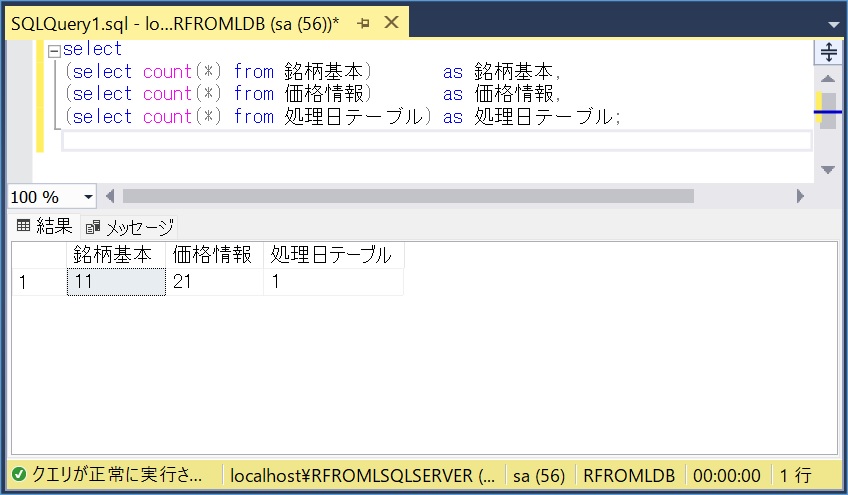Viewport: 848px width, 495px height.
Task: Select the 銘柄基本 column header
Action: click(115, 255)
